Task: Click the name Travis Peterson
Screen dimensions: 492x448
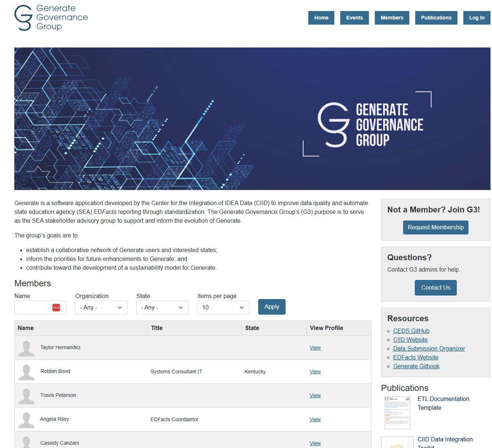Action: (x=58, y=395)
